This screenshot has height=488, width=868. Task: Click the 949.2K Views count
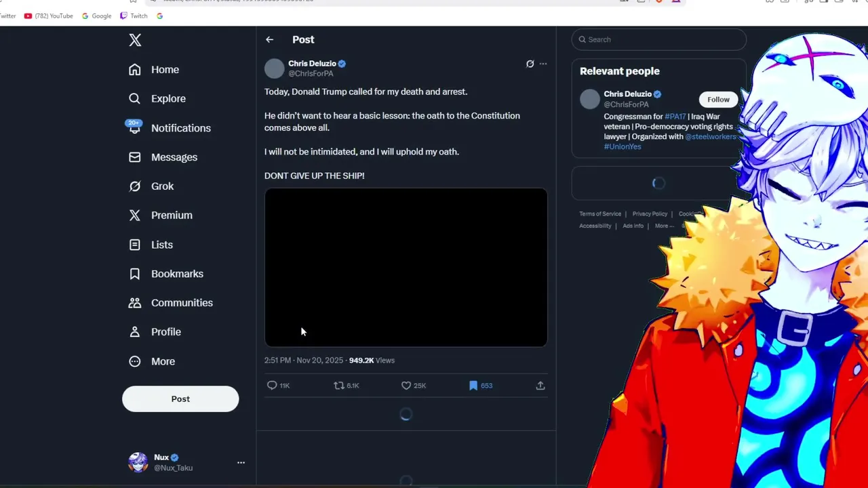(372, 361)
